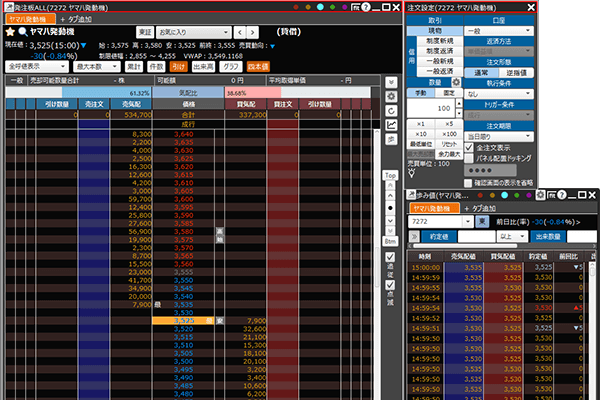The image size is (600, 400).
Task: Select cyan color link in 発注板ALL title
Action: click(320, 7)
